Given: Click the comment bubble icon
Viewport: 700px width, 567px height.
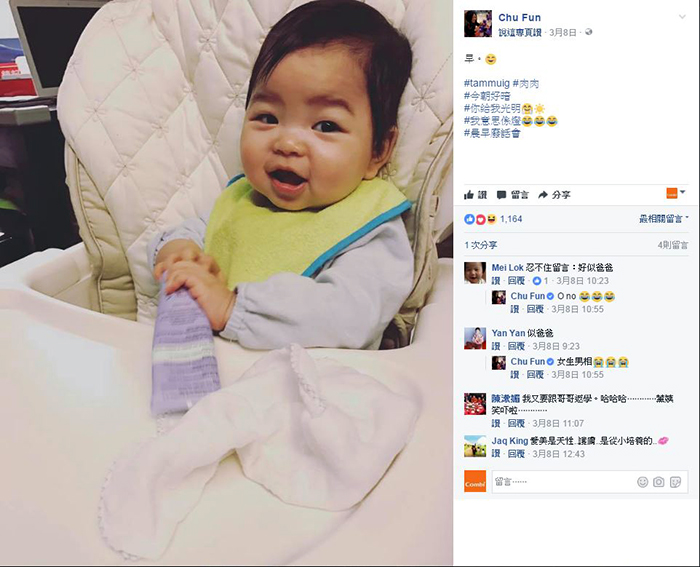Looking at the screenshot, I should [502, 195].
